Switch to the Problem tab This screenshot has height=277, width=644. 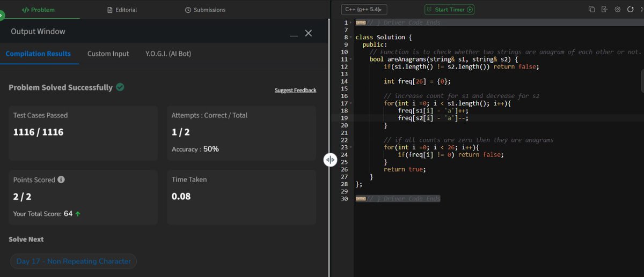click(x=39, y=10)
